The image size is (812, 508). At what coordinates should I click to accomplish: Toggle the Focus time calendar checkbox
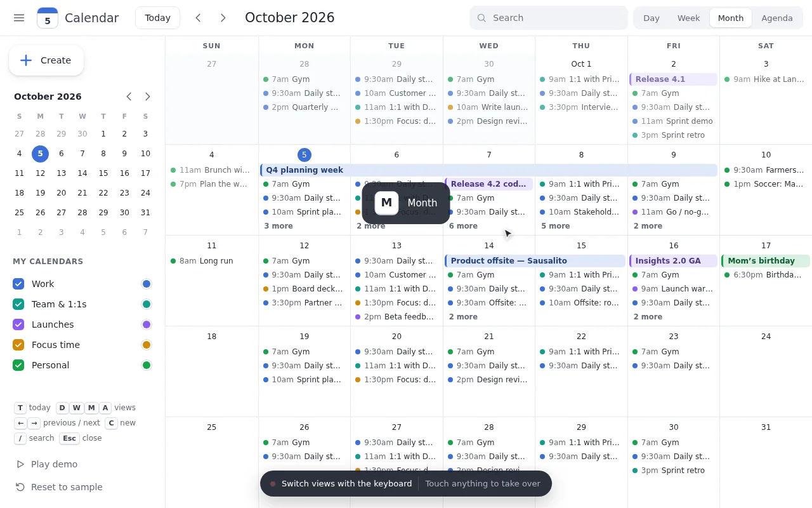click(18, 345)
